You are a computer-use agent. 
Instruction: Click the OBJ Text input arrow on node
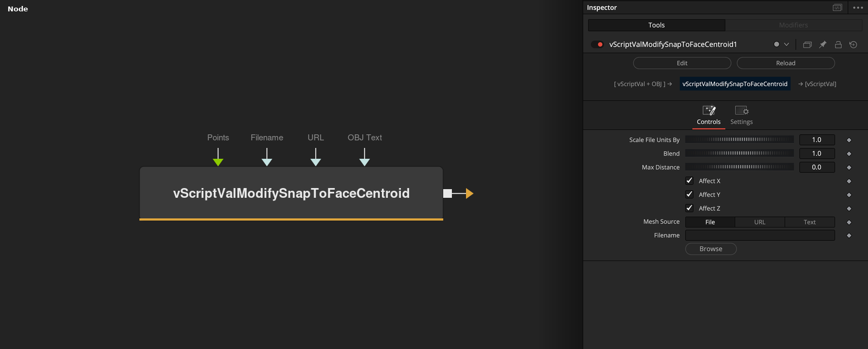[365, 161]
